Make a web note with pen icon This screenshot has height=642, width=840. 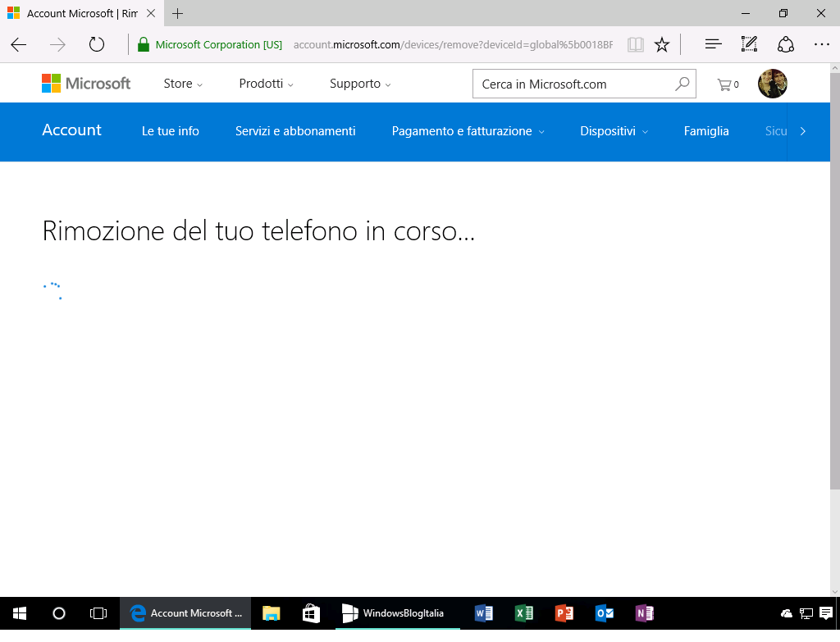click(x=749, y=44)
